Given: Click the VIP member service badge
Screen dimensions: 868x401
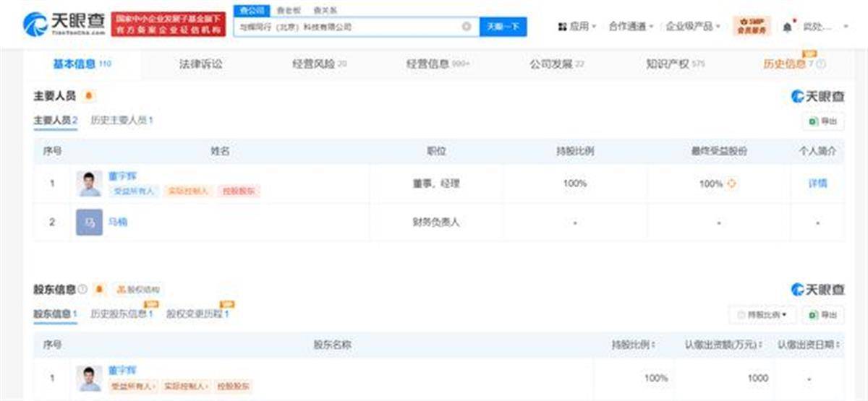Looking at the screenshot, I should pyautogui.click(x=752, y=27).
